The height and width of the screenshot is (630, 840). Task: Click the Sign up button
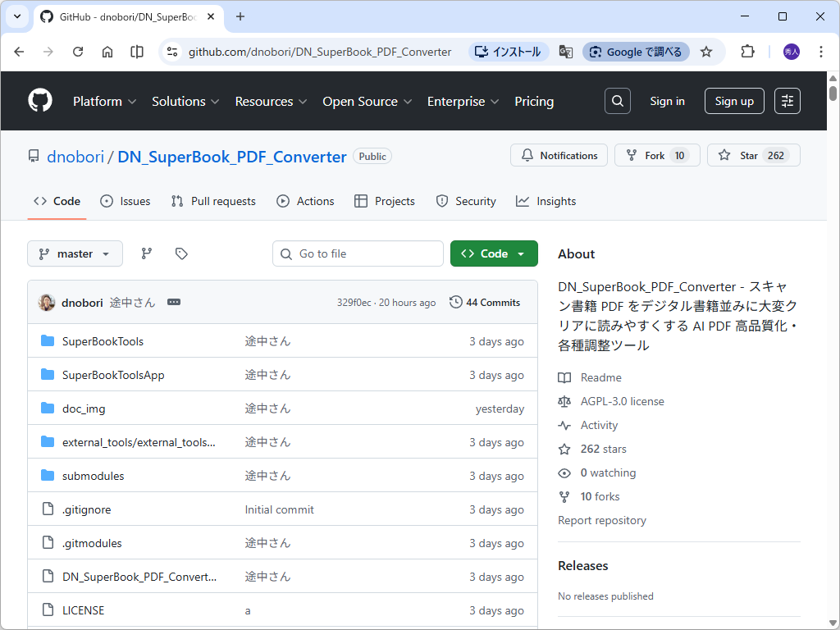click(733, 101)
